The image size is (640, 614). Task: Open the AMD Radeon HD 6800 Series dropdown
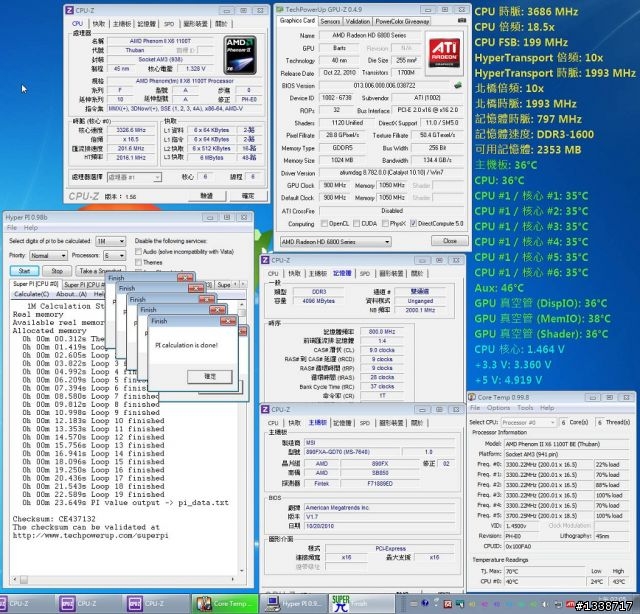click(x=336, y=242)
